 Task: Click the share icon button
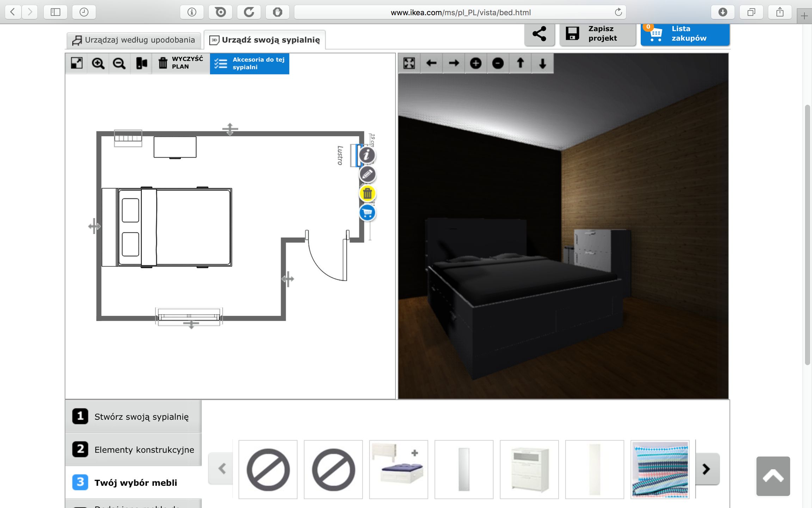(539, 34)
